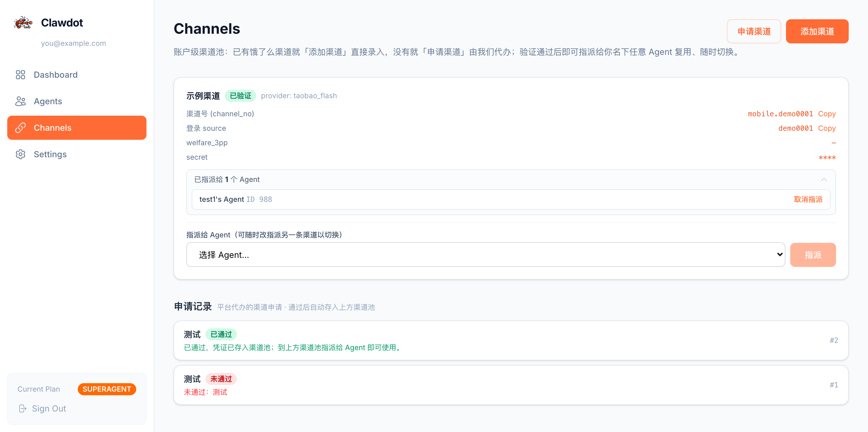This screenshot has width=868, height=432.
Task: Click the Current Plan label
Action: click(39, 389)
